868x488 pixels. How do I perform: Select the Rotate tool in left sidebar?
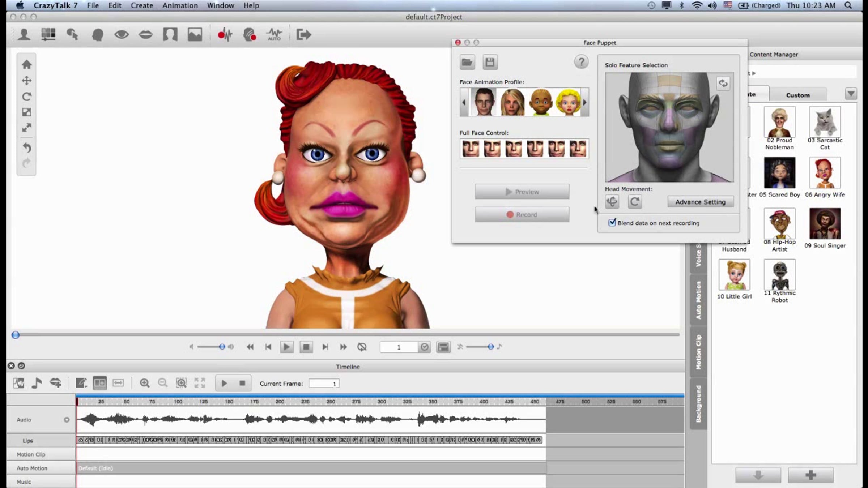(26, 97)
